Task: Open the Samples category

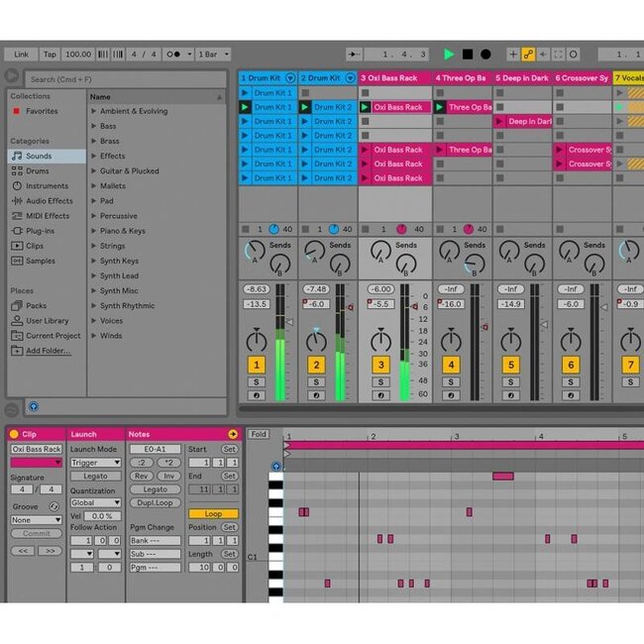Action: point(46,261)
